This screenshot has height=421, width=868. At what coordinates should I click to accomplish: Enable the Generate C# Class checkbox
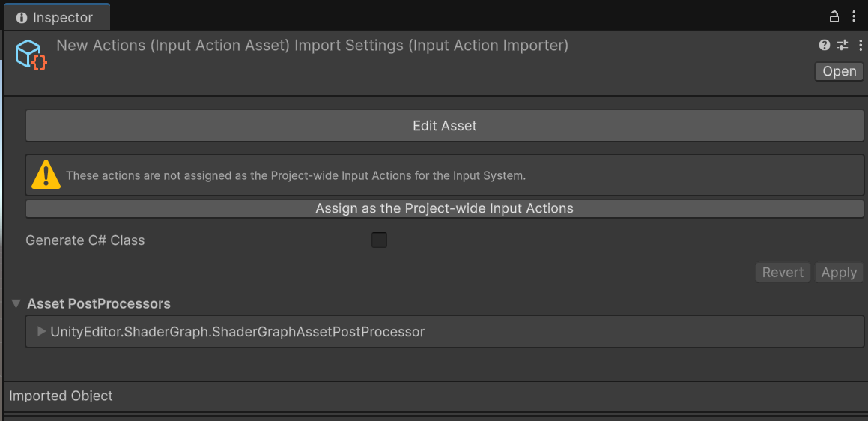(380, 240)
